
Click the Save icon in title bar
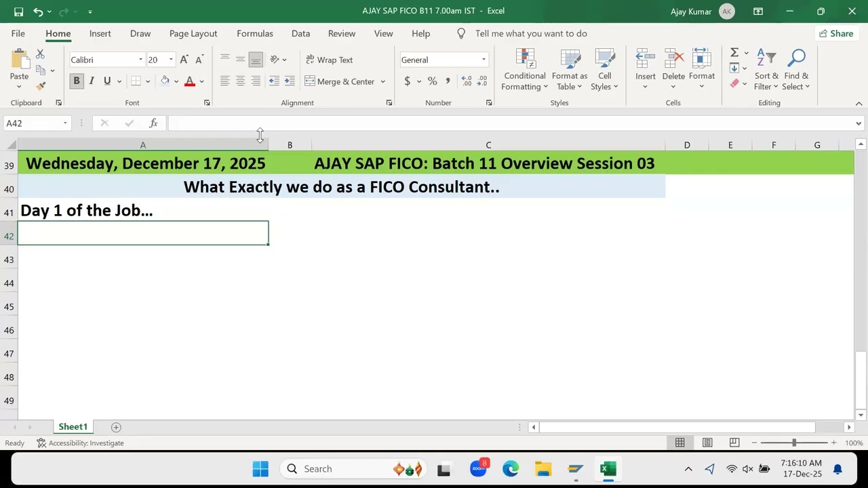pos(18,12)
